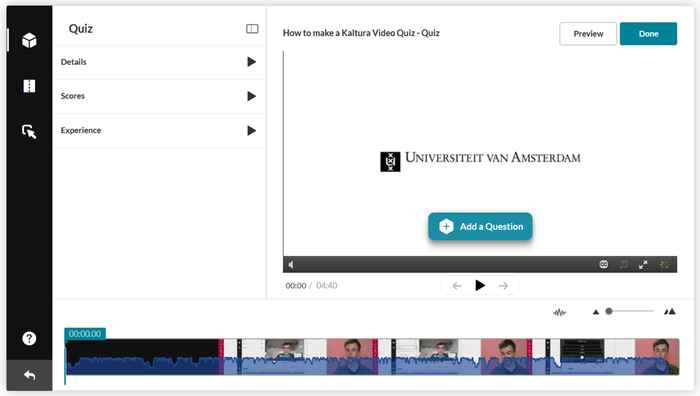The image size is (700, 396).
Task: Click the University crest logo in video
Action: click(390, 162)
